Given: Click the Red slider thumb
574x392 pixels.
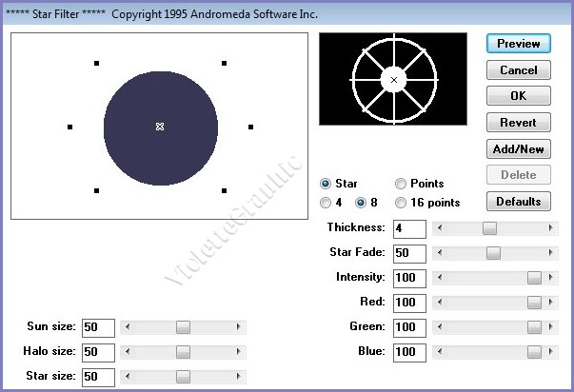Looking at the screenshot, I should click(x=534, y=303).
